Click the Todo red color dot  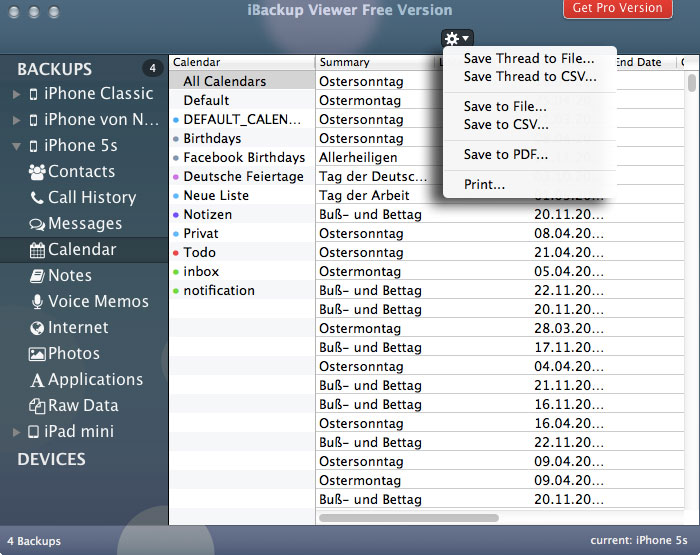[x=176, y=253]
